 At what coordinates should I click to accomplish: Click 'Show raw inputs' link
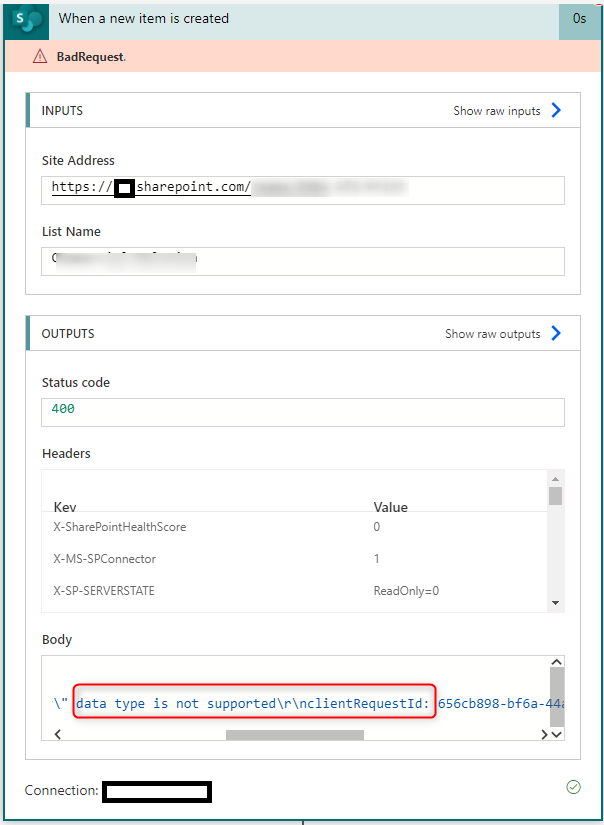(497, 111)
